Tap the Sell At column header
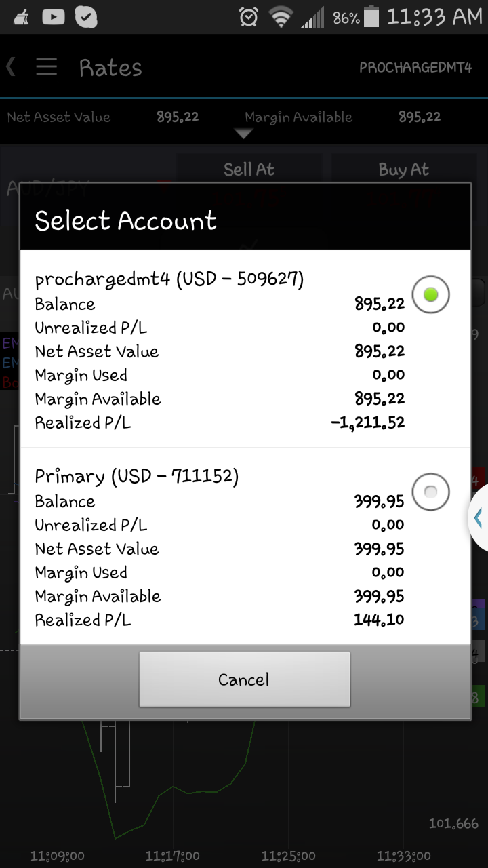The width and height of the screenshot is (488, 868). tap(249, 170)
